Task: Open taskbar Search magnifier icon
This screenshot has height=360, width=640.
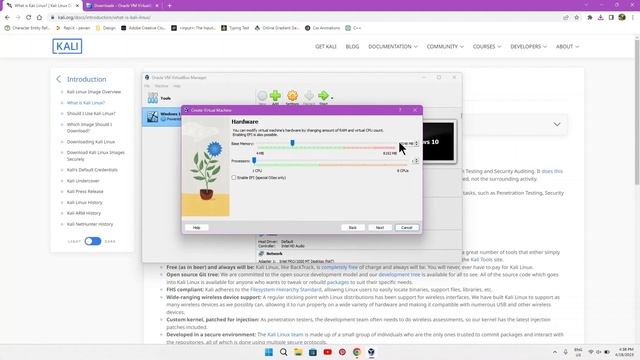Action: point(283,352)
